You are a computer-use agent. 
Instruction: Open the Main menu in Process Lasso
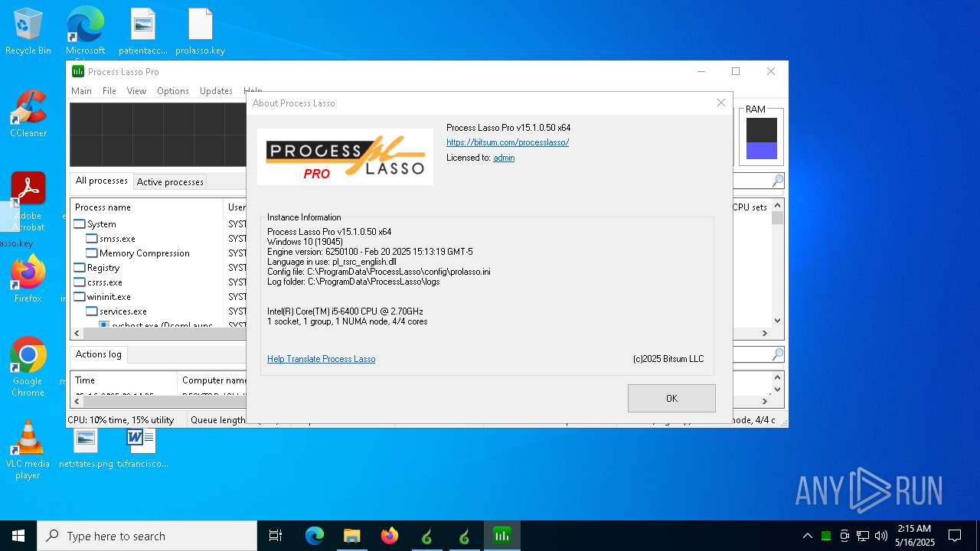click(81, 90)
